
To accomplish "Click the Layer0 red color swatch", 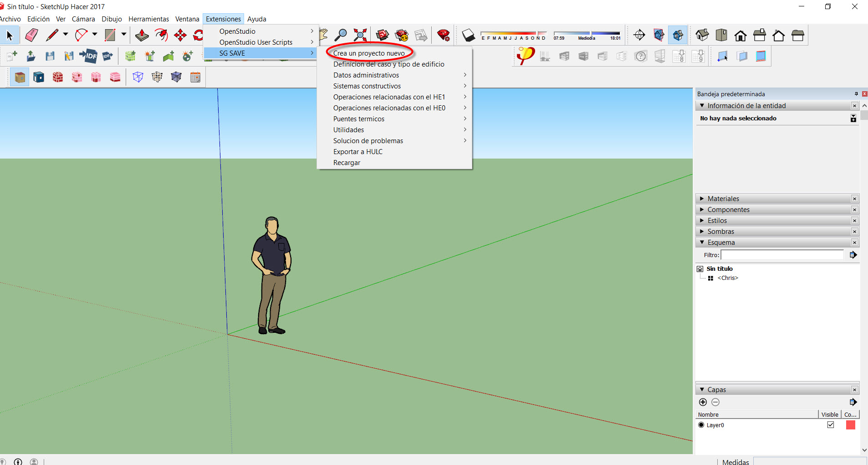I will click(850, 425).
